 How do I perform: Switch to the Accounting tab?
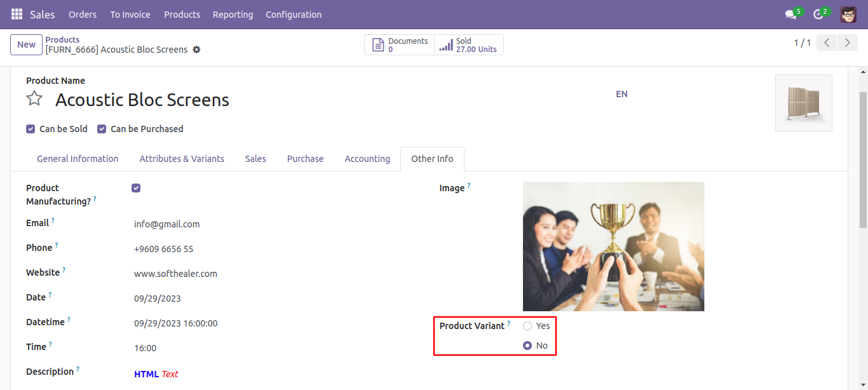pos(367,159)
